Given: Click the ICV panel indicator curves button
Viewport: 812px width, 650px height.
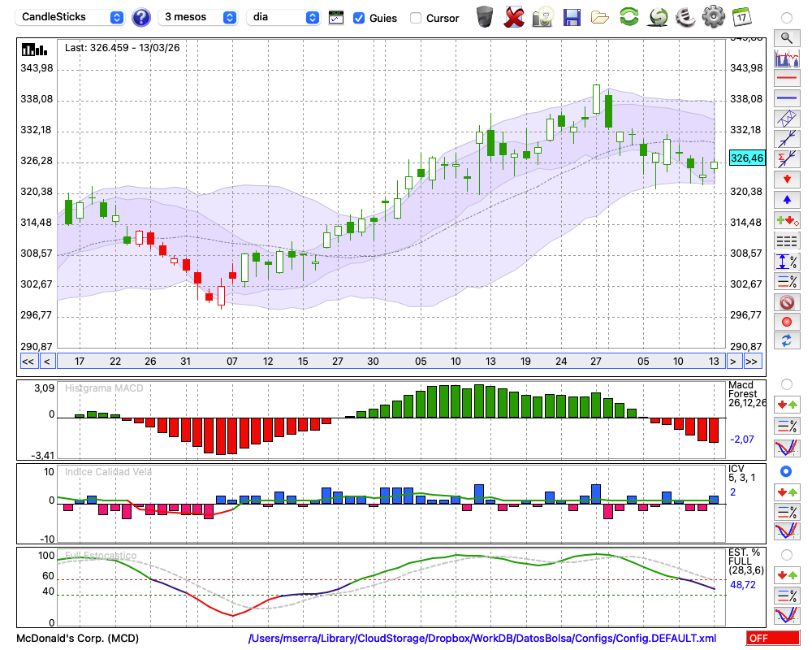Looking at the screenshot, I should coord(787,531).
